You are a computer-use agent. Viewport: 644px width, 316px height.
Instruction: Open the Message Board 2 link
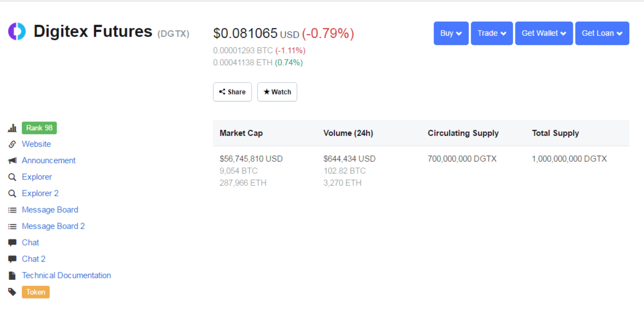click(x=53, y=226)
